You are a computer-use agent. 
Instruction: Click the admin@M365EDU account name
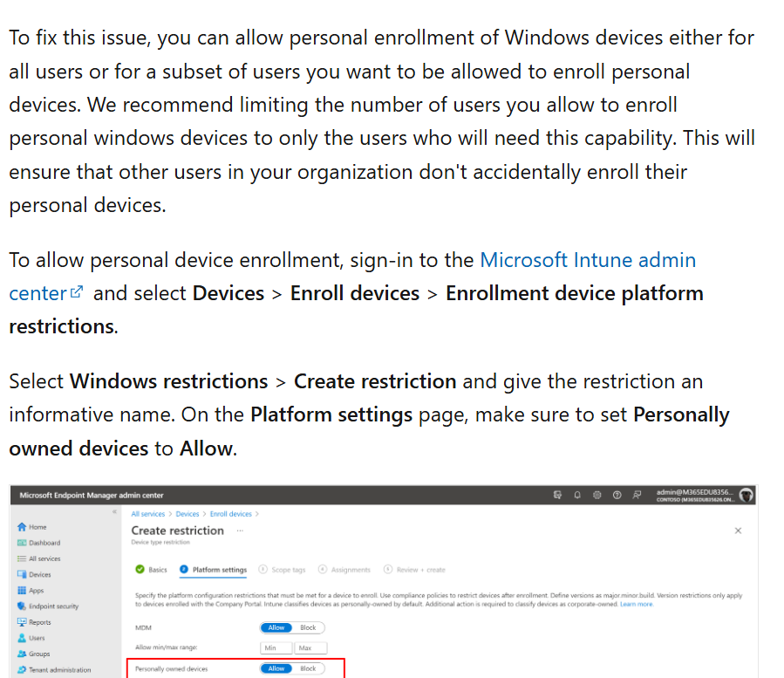(695, 492)
